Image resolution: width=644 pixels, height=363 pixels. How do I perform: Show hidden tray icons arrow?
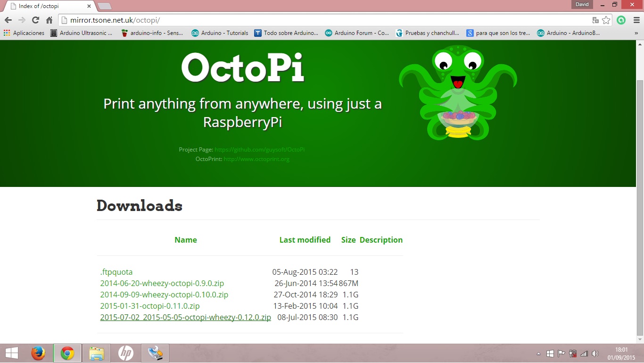pos(539,354)
